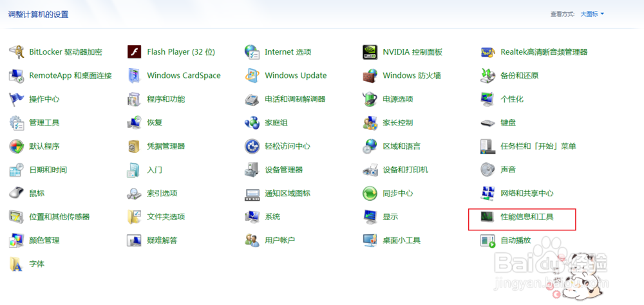The image size is (644, 305).
Task: Click the 自动播放 icon
Action: coord(488,240)
